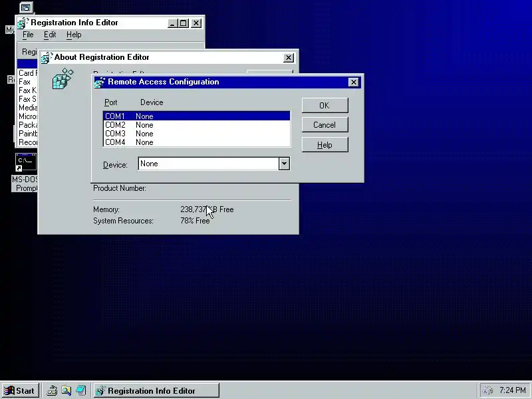Click the 238,737 KB Free memory value

pyautogui.click(x=207, y=209)
